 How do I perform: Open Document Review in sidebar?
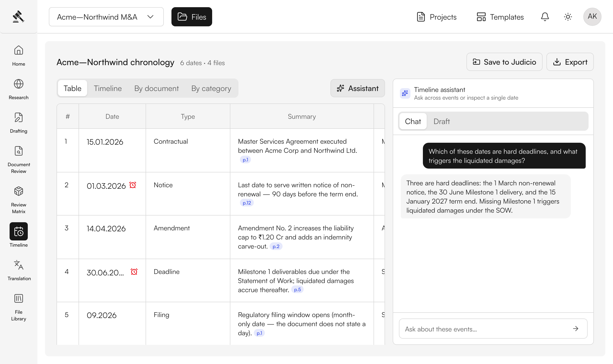19,159
